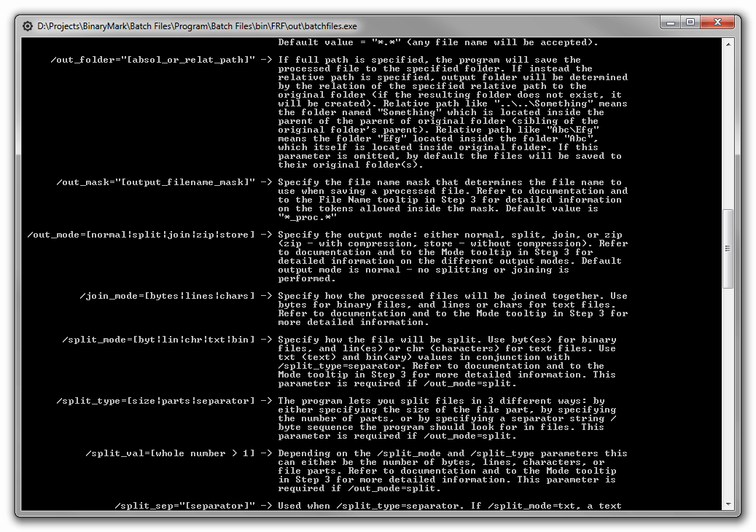Image resolution: width=756 pixels, height=532 pixels.
Task: Click the scrollbar up arrow
Action: [x=727, y=44]
